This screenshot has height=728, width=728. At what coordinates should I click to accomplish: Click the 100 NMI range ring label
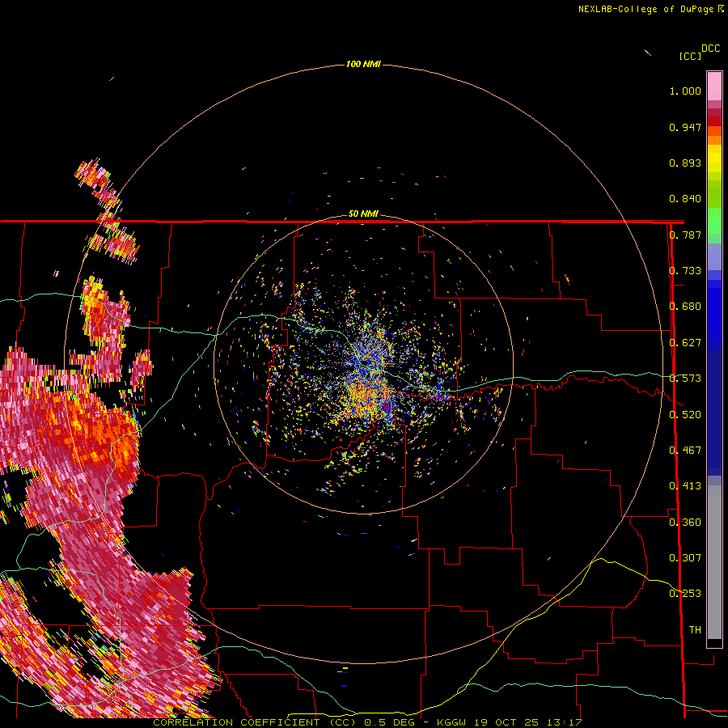coord(363,64)
